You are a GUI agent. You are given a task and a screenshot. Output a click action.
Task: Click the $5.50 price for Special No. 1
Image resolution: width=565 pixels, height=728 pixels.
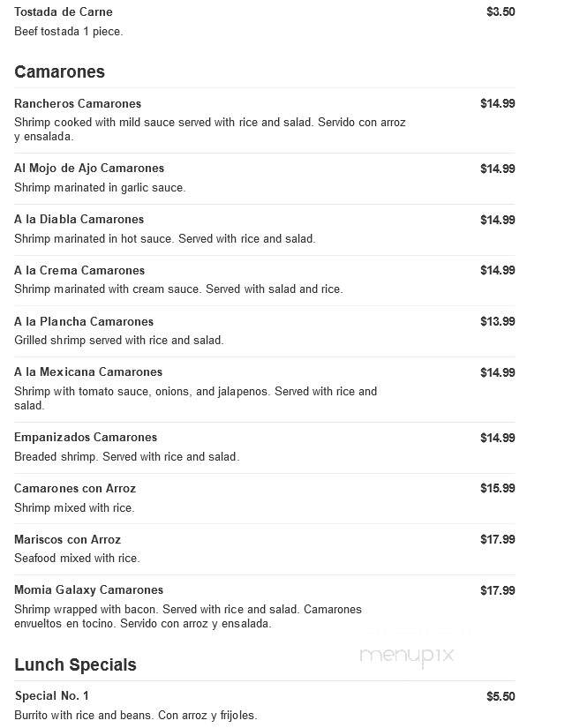click(x=501, y=696)
